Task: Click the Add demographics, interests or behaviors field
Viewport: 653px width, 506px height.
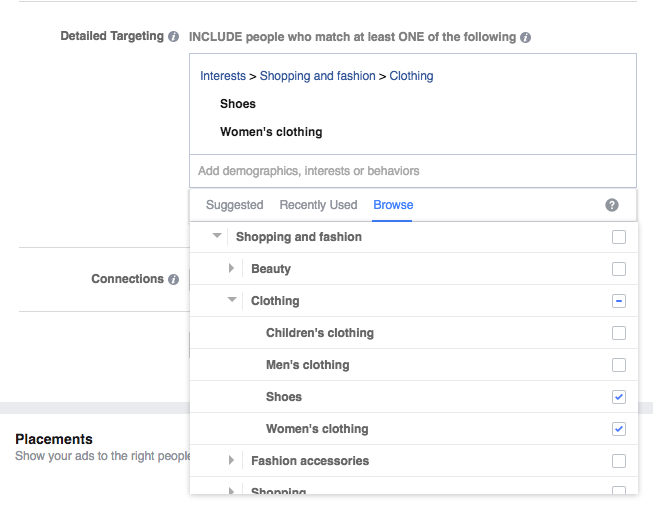Action: 413,171
